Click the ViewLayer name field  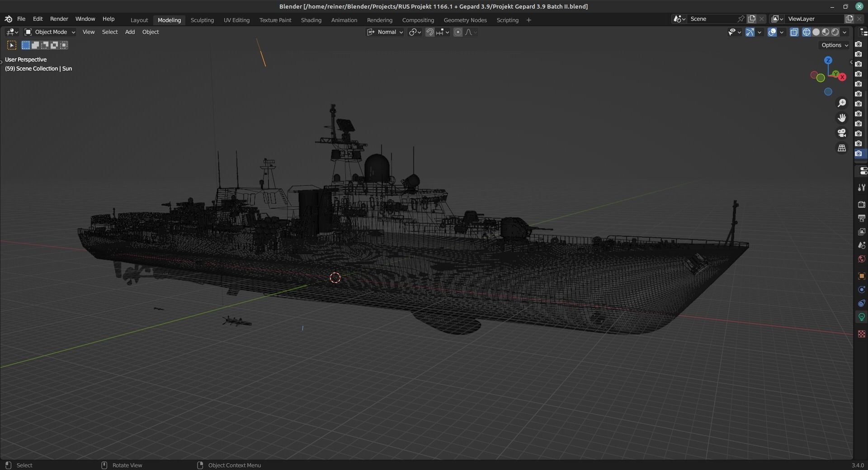point(815,19)
